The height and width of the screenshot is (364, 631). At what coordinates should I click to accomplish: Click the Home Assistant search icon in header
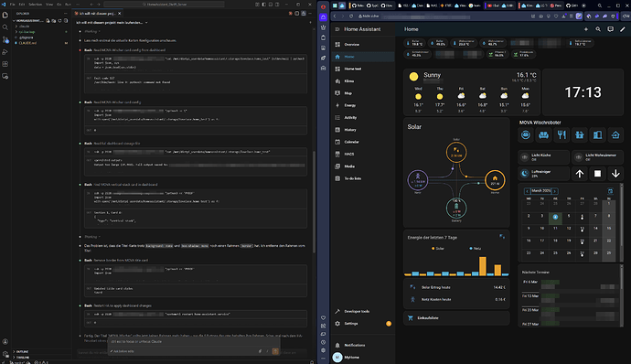click(598, 29)
